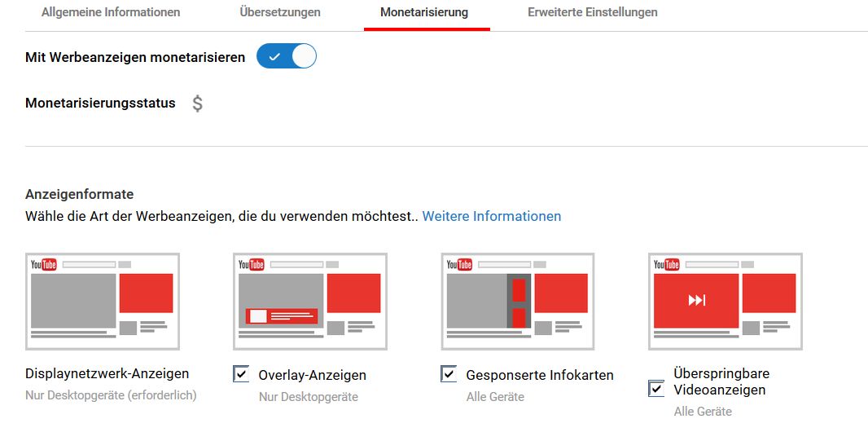Select the Monetarisierung tab

point(424,12)
